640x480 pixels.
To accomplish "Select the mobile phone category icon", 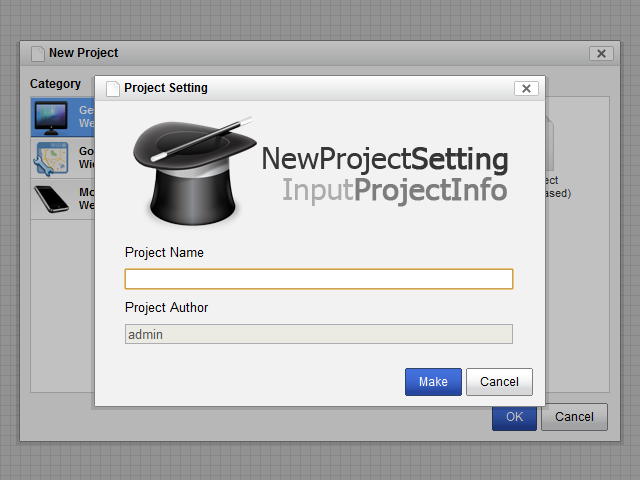I will (x=52, y=199).
